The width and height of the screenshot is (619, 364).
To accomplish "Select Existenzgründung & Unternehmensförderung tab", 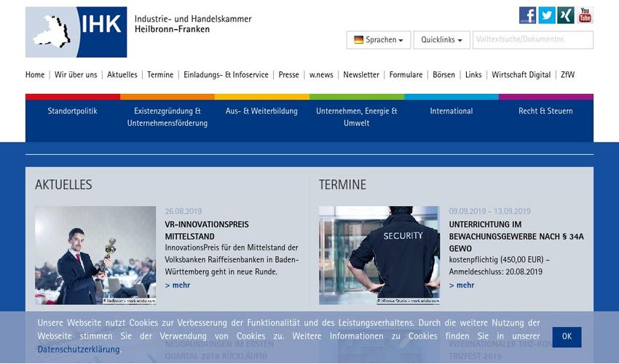I will pyautogui.click(x=167, y=117).
